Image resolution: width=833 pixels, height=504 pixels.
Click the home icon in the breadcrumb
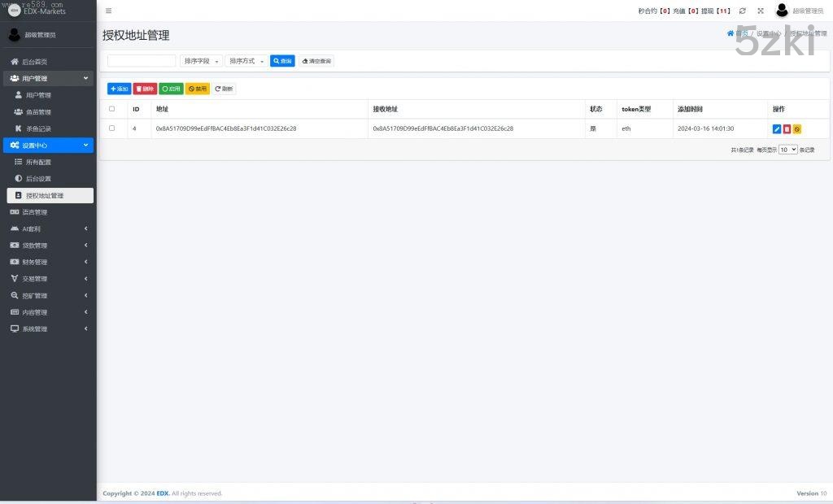[731, 33]
